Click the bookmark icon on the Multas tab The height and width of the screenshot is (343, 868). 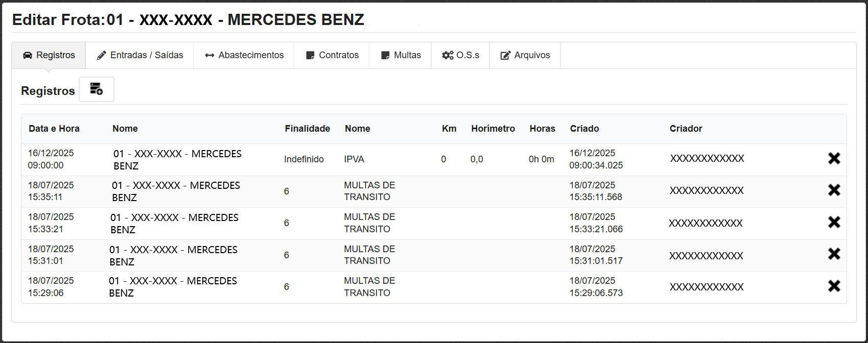coord(385,55)
